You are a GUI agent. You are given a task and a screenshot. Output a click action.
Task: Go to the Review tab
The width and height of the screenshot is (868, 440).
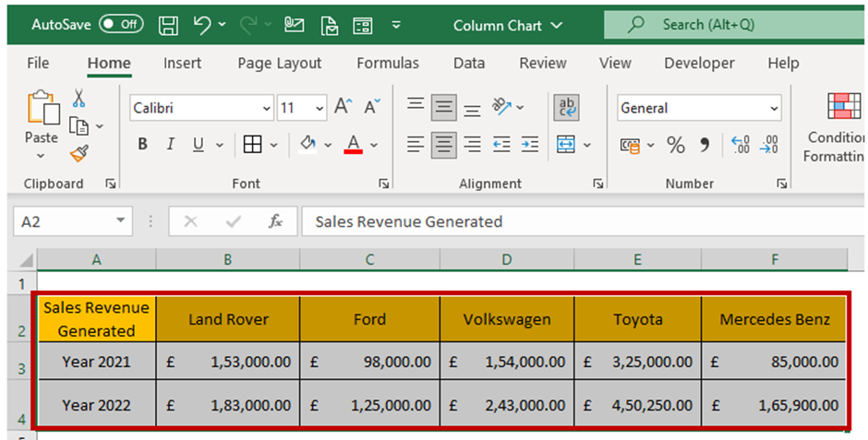(x=543, y=63)
